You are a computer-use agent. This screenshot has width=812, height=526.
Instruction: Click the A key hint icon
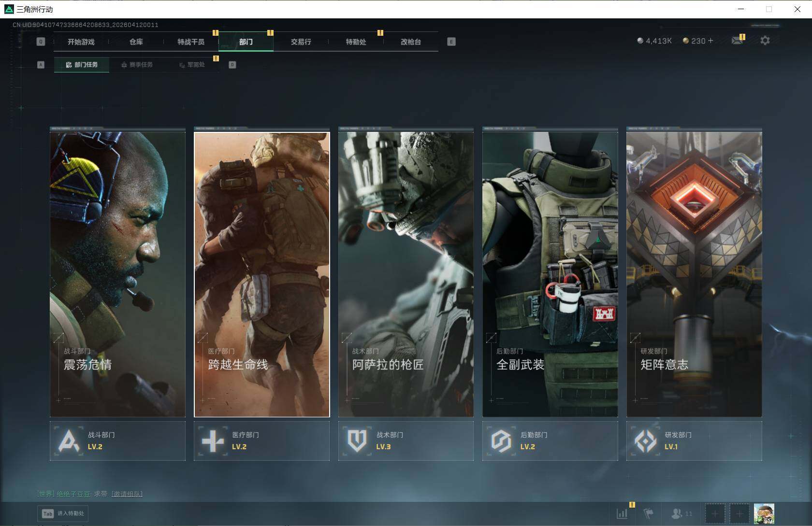pyautogui.click(x=41, y=65)
